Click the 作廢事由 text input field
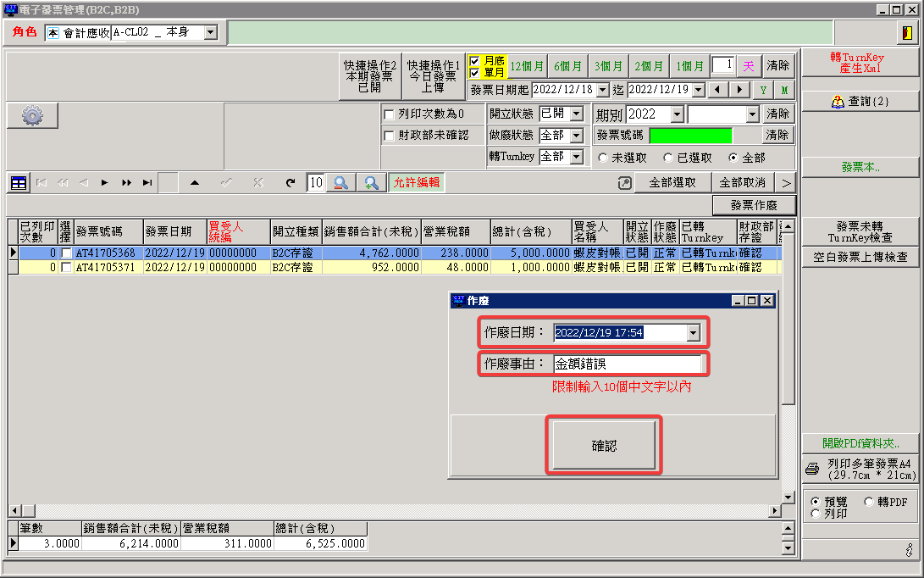 click(x=627, y=364)
